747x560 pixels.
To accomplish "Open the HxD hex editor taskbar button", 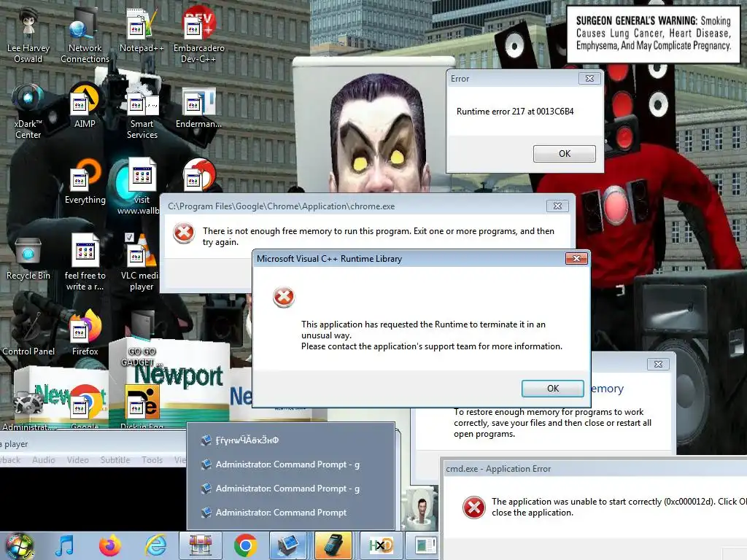I will pos(381,545).
